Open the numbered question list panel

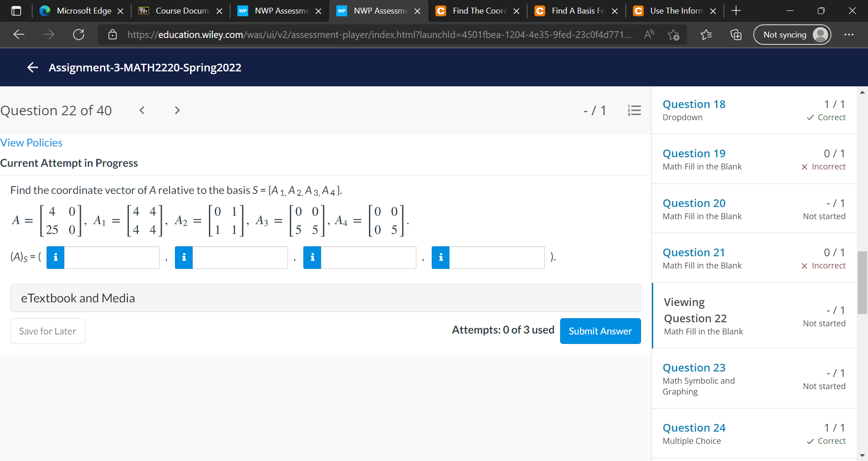click(x=634, y=110)
